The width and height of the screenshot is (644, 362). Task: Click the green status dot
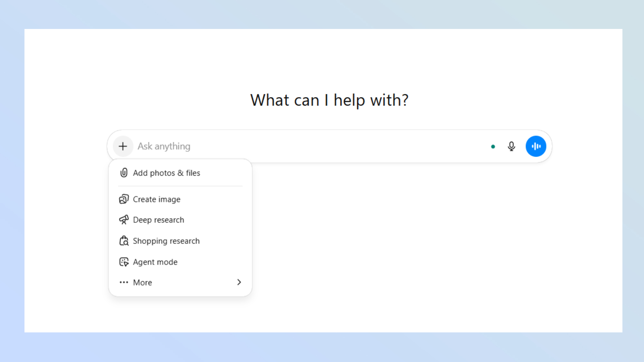(x=493, y=147)
